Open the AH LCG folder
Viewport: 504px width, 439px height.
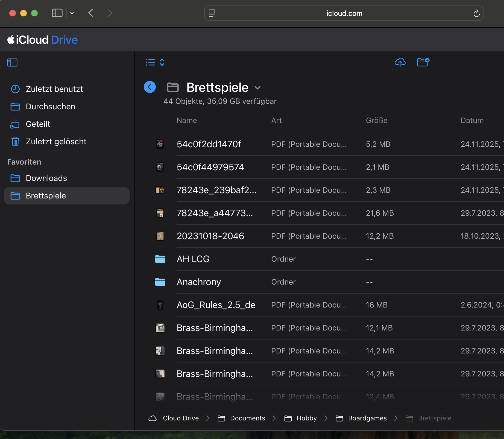coord(193,259)
